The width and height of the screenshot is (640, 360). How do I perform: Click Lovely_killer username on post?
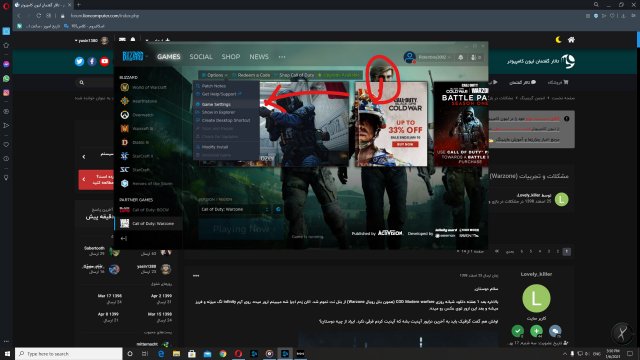[x=536, y=274]
